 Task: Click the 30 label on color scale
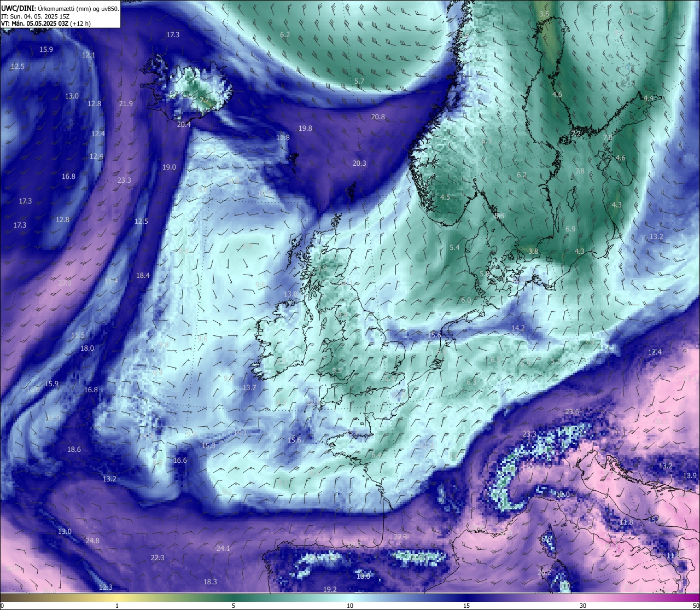click(x=583, y=606)
